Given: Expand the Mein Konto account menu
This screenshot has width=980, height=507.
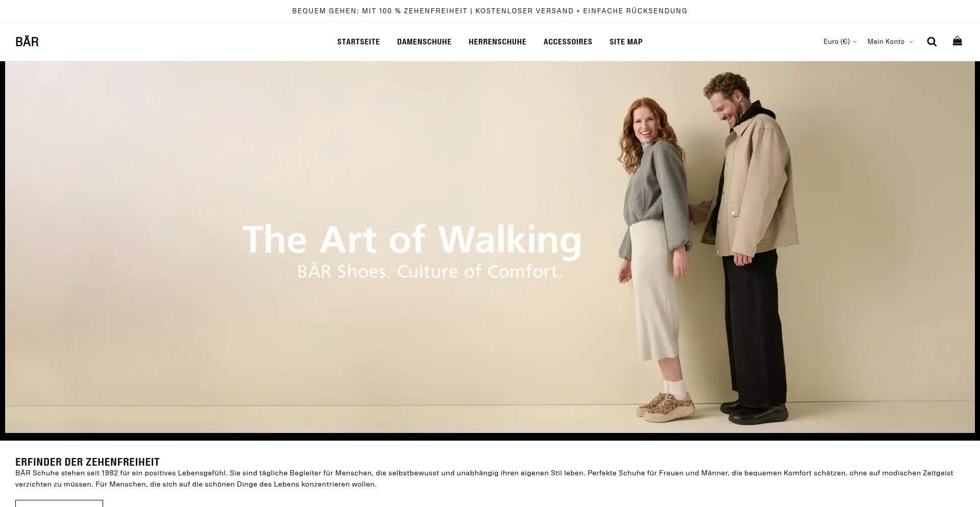Looking at the screenshot, I should click(890, 41).
